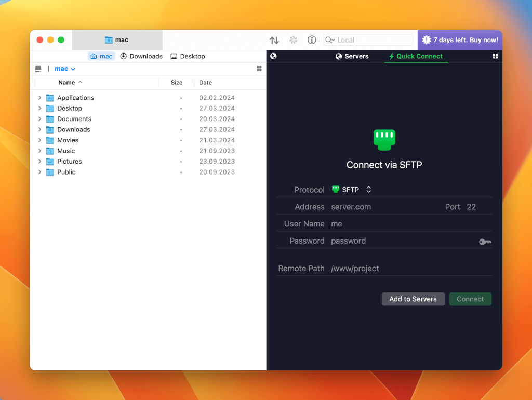The height and width of the screenshot is (400, 532).
Task: Expand the Documents folder tree
Action: pos(39,119)
